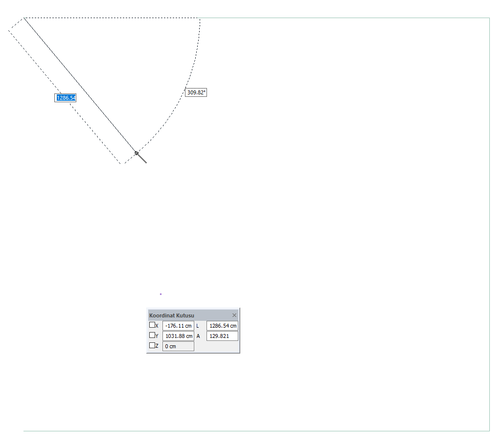Click the small purple origin point marker
504x447 pixels.
tap(160, 294)
